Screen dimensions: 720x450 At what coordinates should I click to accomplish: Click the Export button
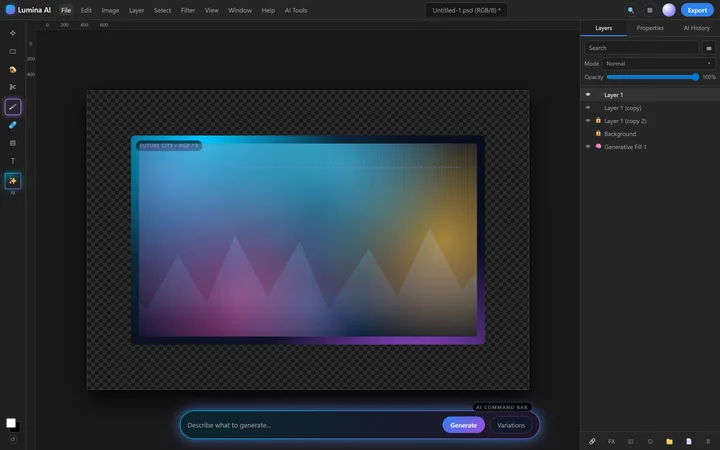coord(697,10)
